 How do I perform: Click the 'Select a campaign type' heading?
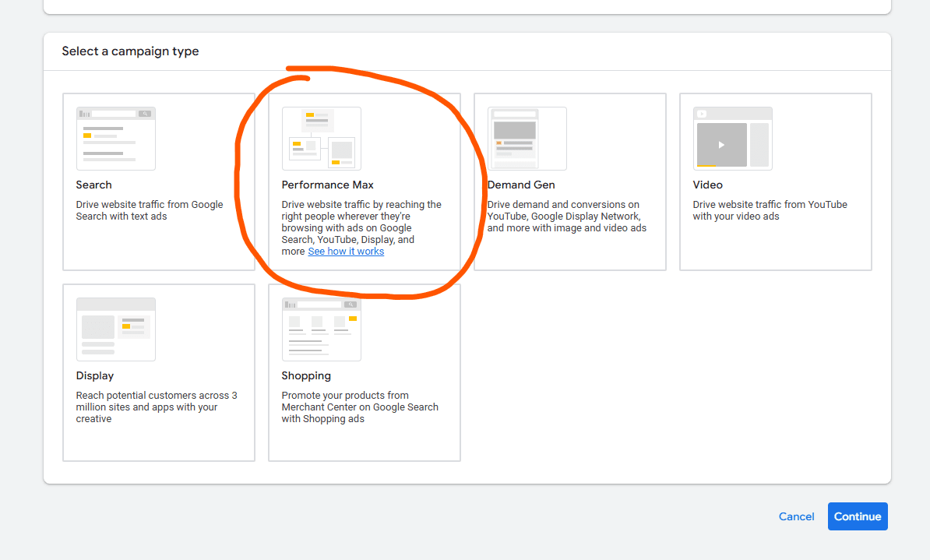pyautogui.click(x=130, y=51)
